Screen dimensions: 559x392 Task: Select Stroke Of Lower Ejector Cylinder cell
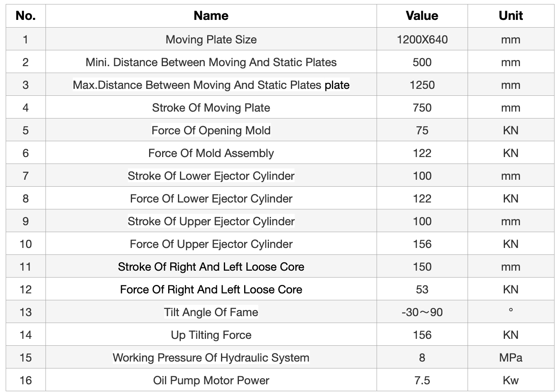click(x=211, y=176)
